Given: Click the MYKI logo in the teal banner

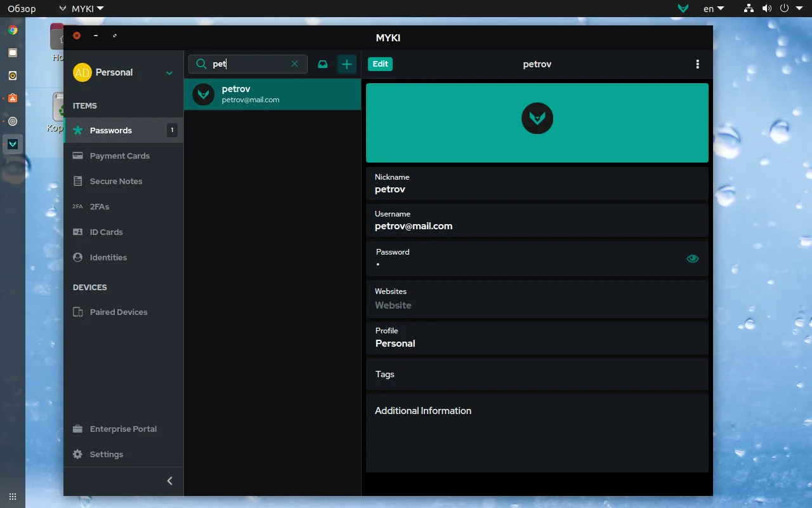Looking at the screenshot, I should 537,118.
